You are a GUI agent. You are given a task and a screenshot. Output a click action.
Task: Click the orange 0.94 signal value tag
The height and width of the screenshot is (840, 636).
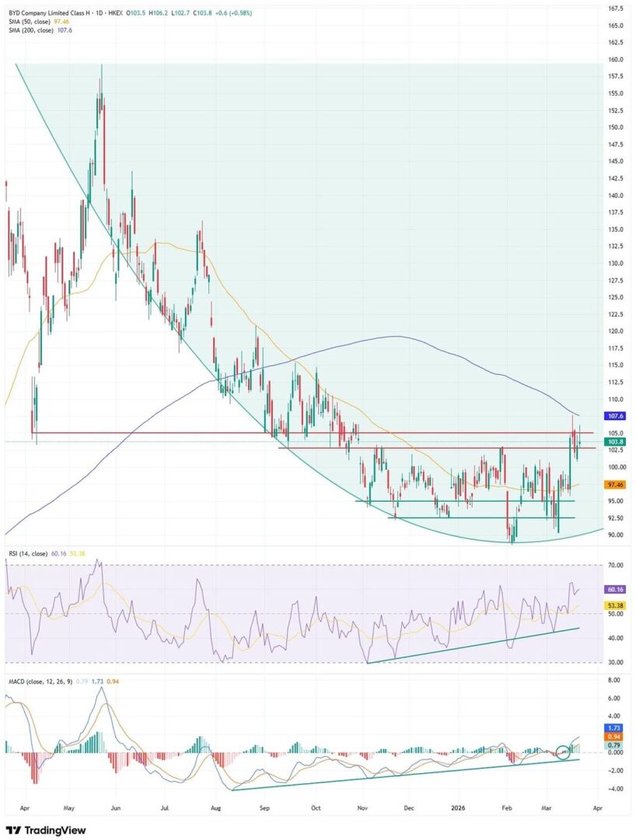coord(614,737)
